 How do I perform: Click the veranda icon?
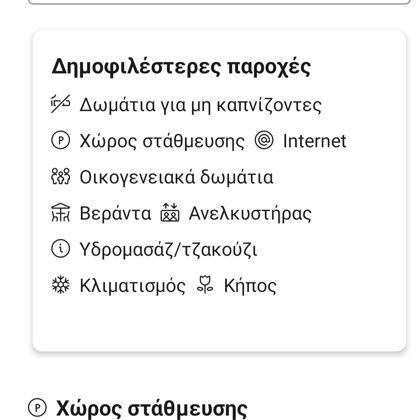(60, 213)
